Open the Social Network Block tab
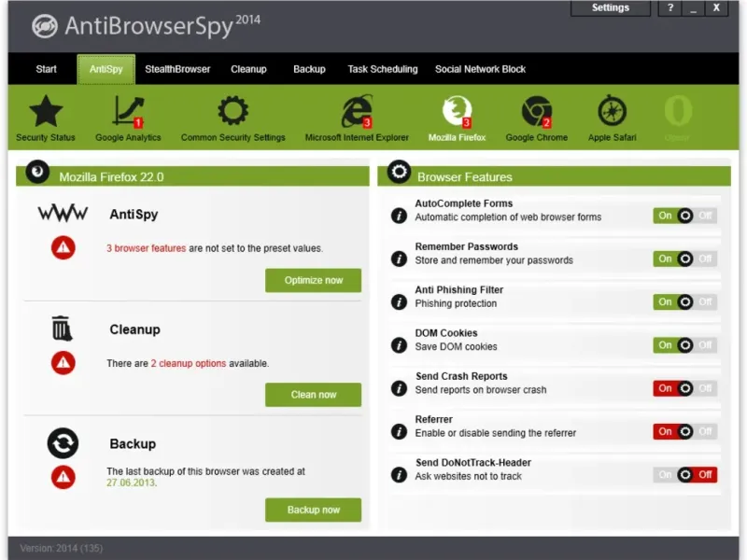The height and width of the screenshot is (560, 747). 480,69
